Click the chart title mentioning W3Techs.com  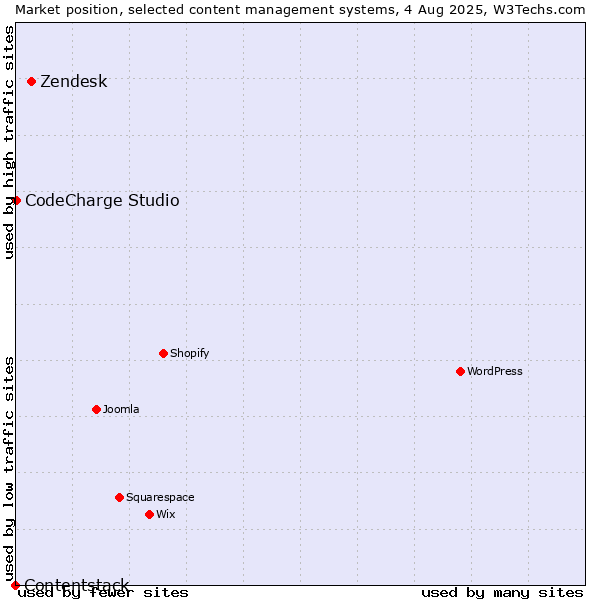pyautogui.click(x=300, y=10)
